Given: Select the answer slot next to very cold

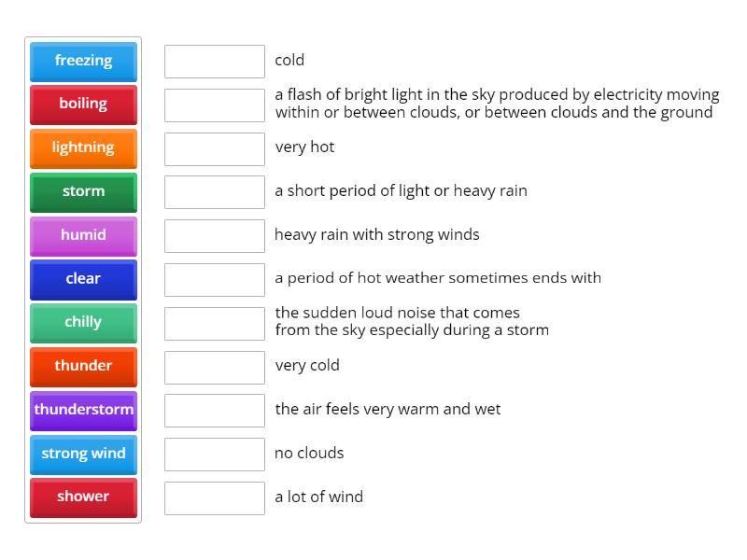Looking at the screenshot, I should click(214, 366).
